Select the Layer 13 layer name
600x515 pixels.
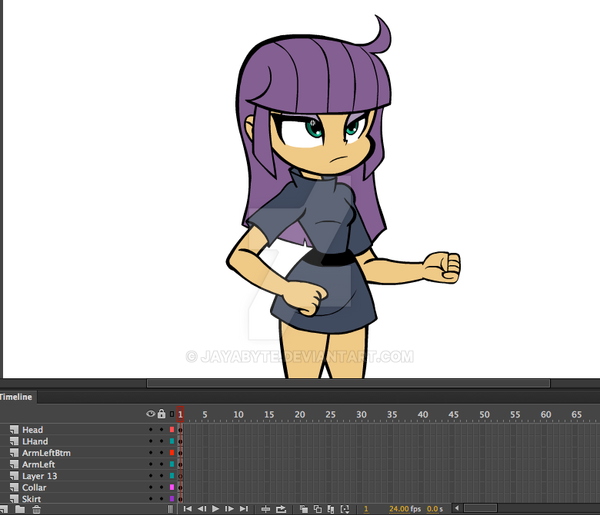click(x=39, y=476)
